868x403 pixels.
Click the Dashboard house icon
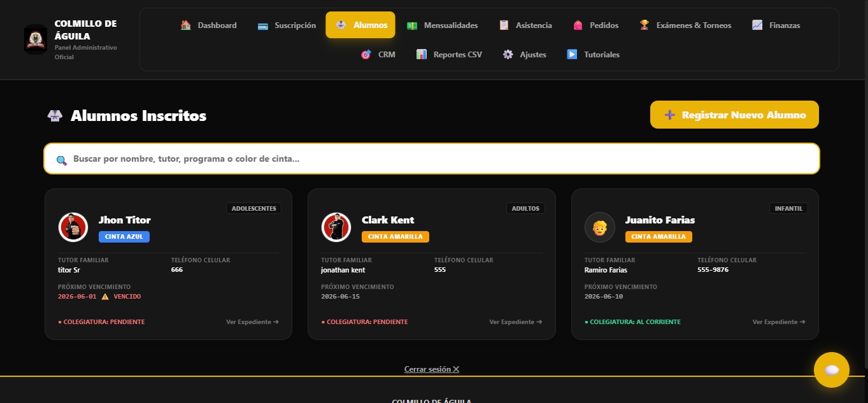(x=186, y=25)
